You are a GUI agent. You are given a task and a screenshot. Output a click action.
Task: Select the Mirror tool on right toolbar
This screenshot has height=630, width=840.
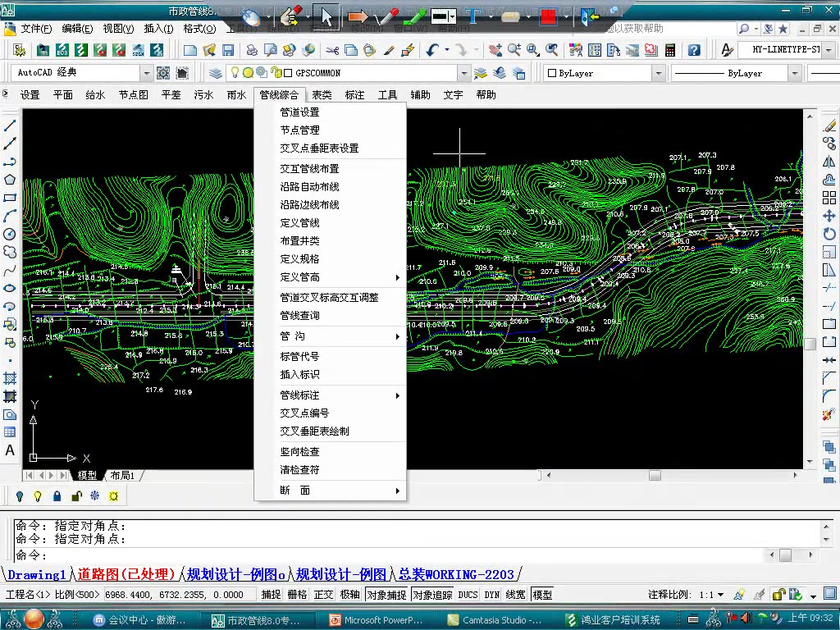830,162
